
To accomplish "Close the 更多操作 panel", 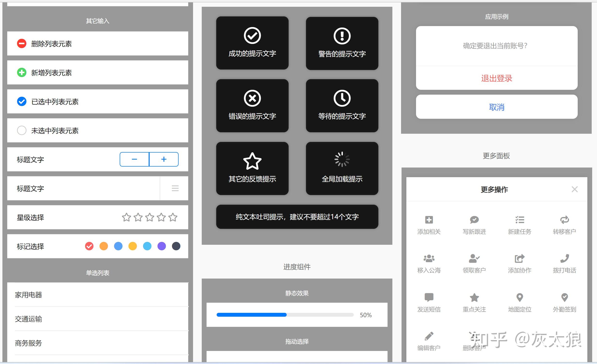I will [x=575, y=189].
